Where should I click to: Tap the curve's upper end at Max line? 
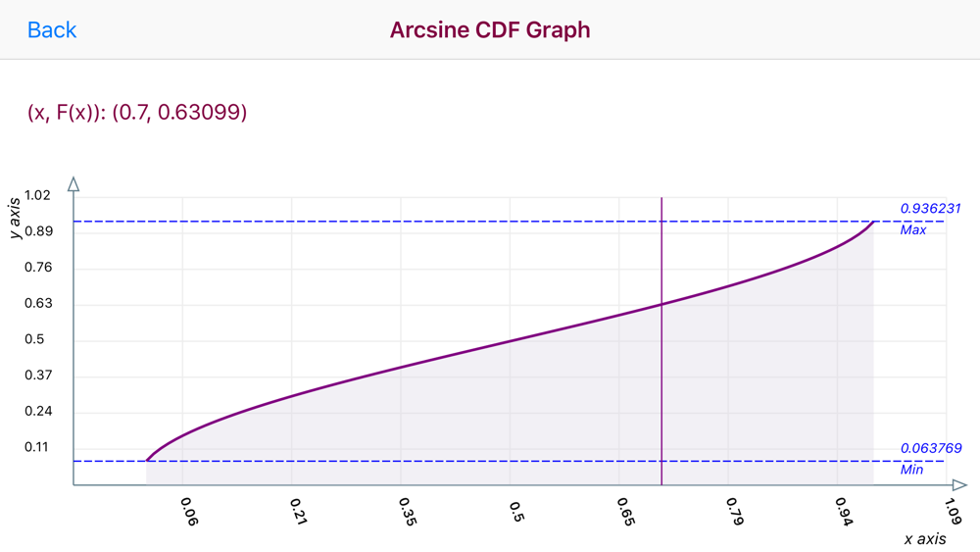[872, 222]
